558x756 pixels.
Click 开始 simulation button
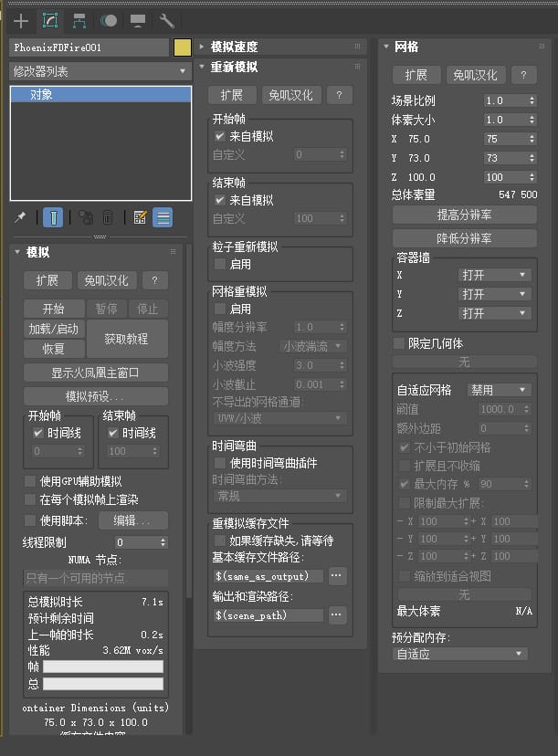tap(54, 309)
